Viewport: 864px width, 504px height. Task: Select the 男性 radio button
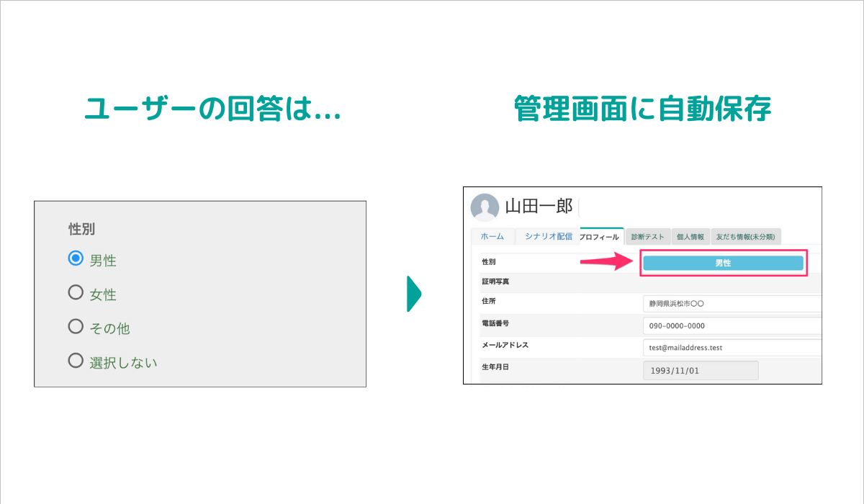tap(76, 259)
